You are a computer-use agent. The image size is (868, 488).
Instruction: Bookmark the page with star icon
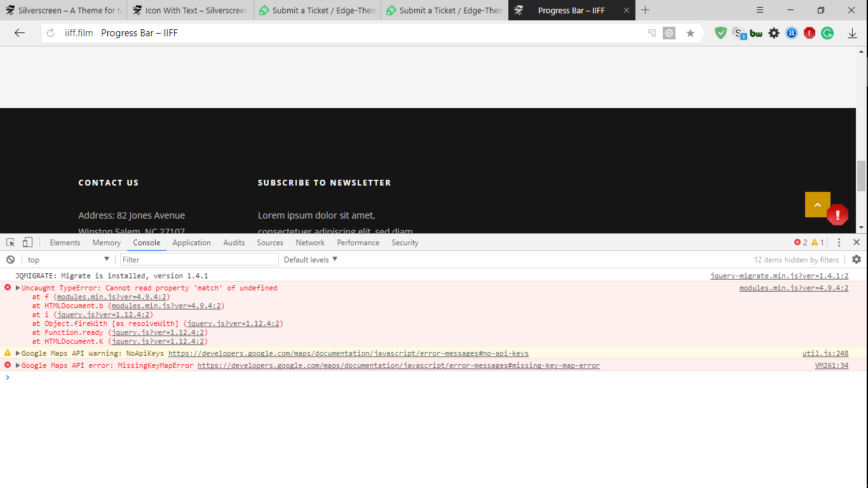point(690,33)
